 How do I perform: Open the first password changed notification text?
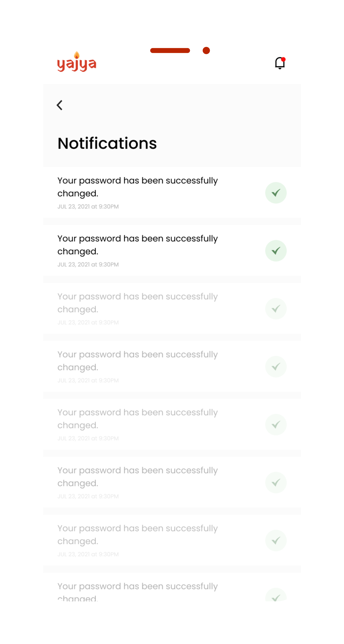point(137,187)
